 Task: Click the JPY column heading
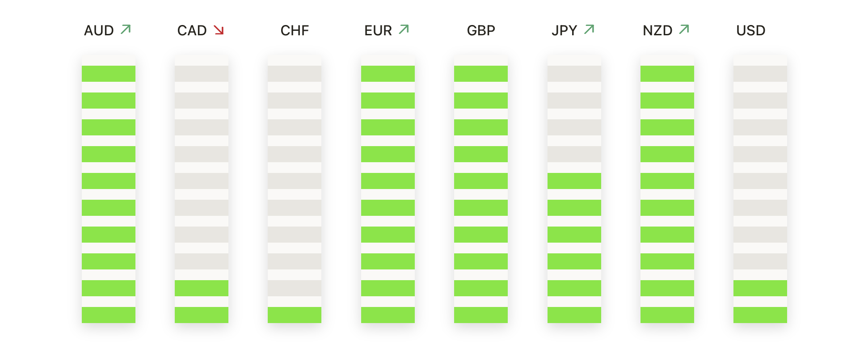point(564,30)
